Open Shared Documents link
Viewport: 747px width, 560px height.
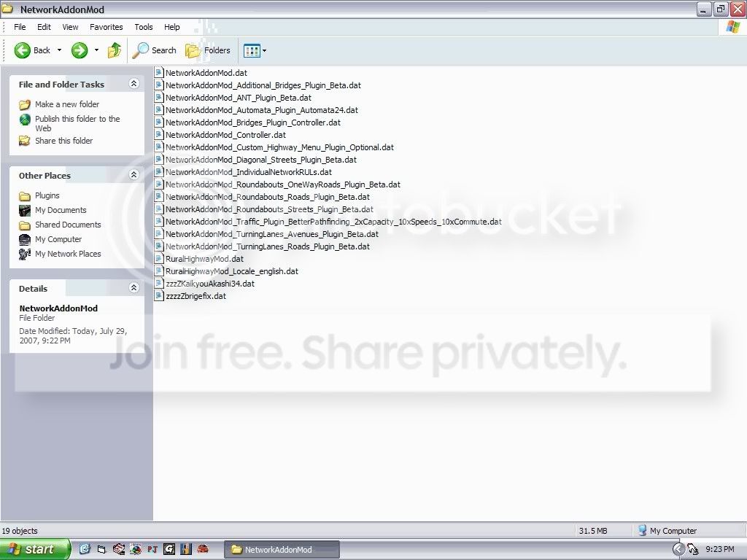click(68, 225)
